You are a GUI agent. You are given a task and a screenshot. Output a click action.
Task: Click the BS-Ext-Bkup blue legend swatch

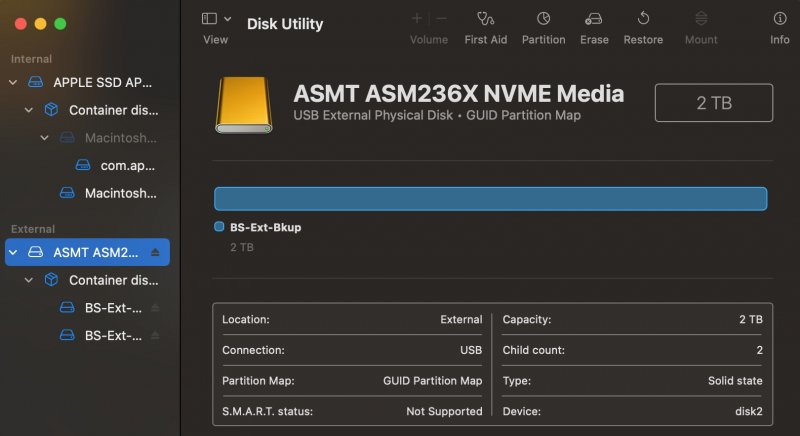(x=219, y=227)
